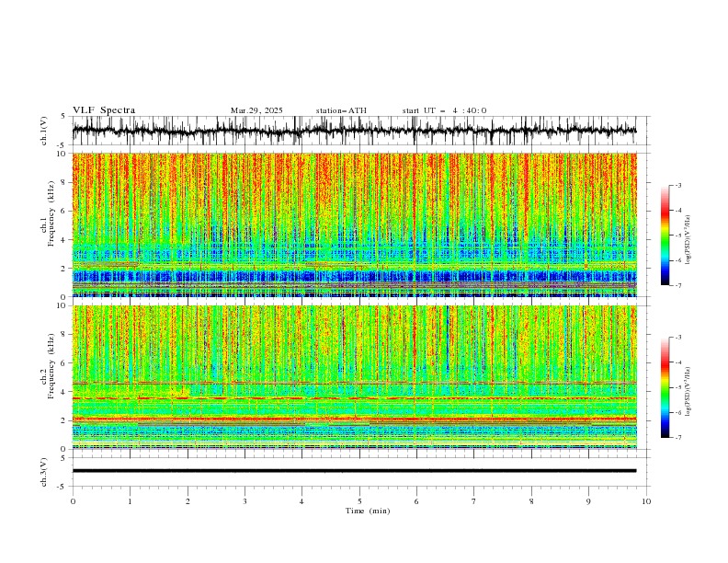
Task: Click the ch.1 color scale "log(PSD)(V²/Hz)" label
Action: (688, 240)
